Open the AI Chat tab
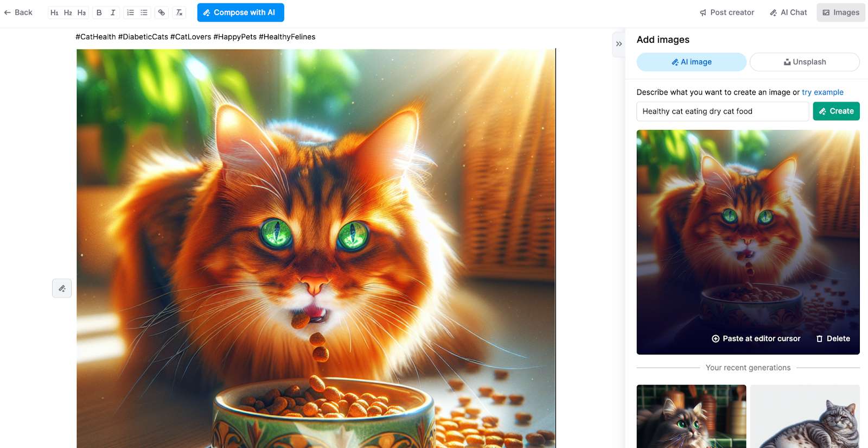 [788, 12]
